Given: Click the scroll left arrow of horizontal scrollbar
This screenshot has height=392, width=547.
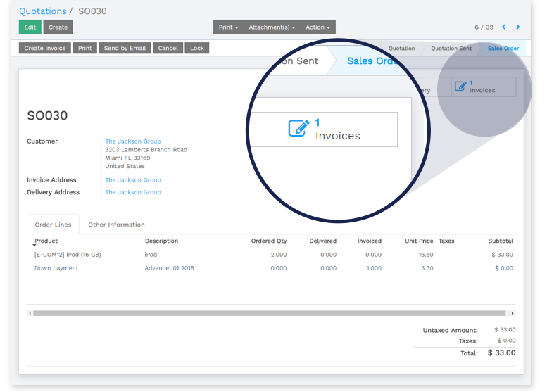Looking at the screenshot, I should 30,313.
